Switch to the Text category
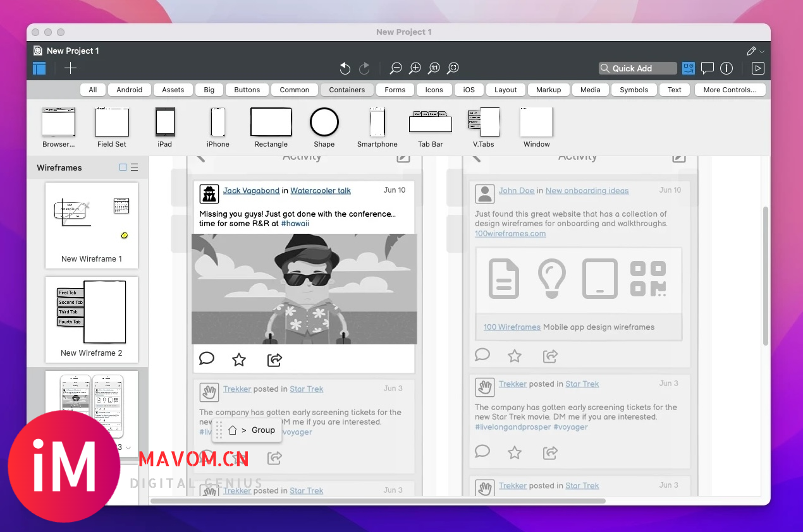803x532 pixels. coord(675,90)
